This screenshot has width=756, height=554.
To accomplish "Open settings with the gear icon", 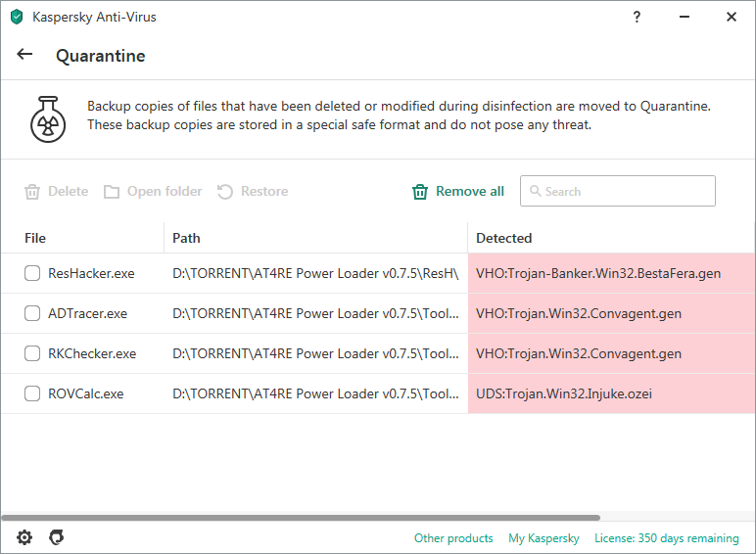I will (x=24, y=537).
